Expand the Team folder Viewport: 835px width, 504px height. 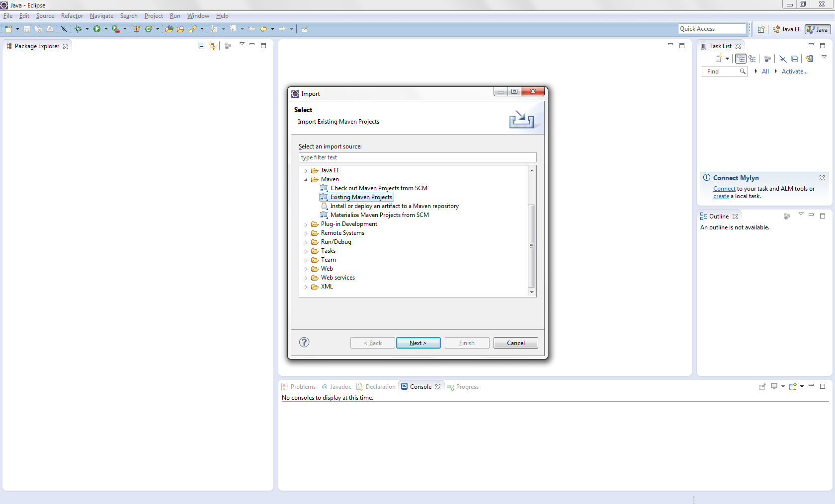(x=306, y=260)
